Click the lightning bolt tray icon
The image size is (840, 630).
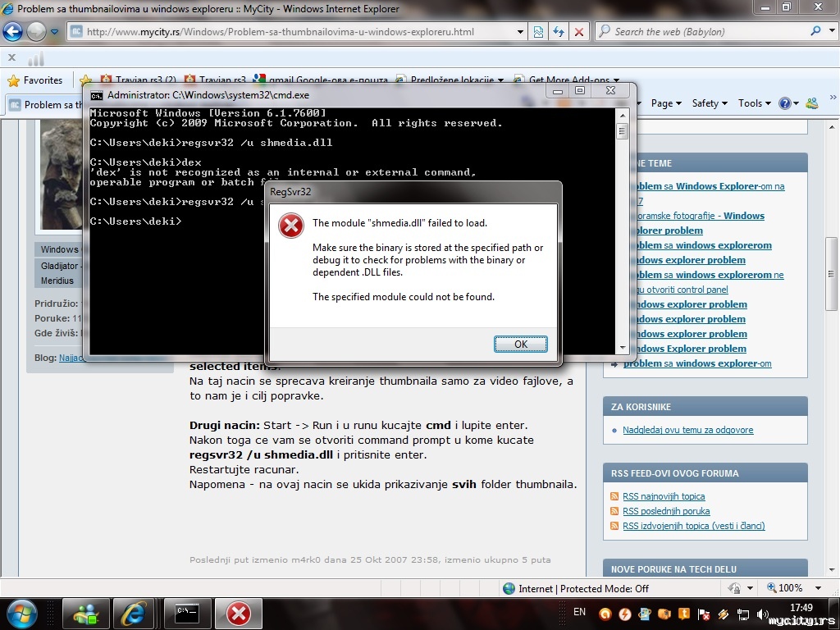coord(624,614)
